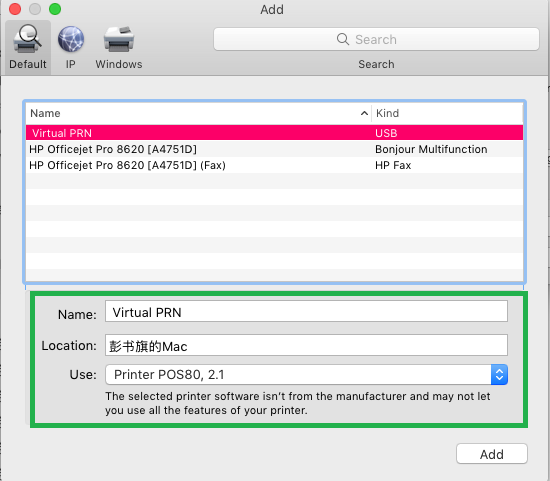Click the Default tab label
This screenshot has height=481, width=550.
pos(28,64)
